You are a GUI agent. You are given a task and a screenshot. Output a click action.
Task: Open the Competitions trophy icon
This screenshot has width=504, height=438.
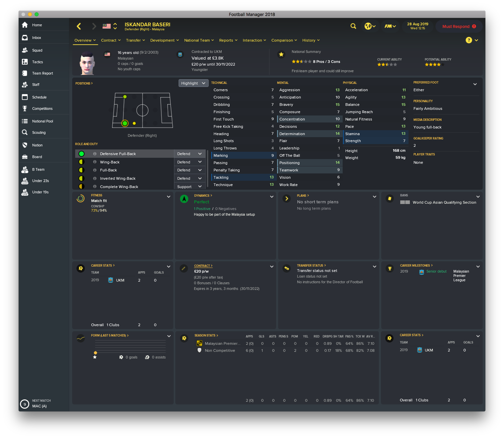(25, 109)
